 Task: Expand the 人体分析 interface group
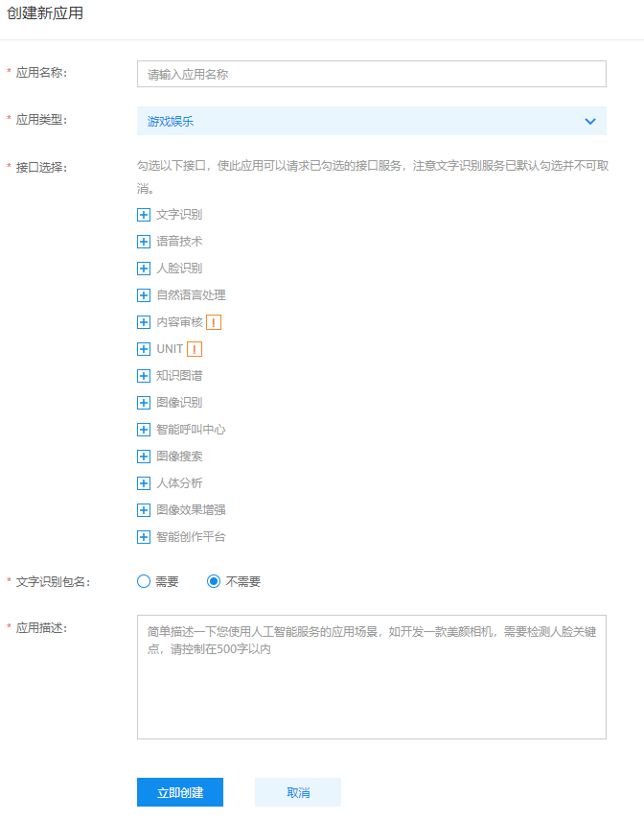(x=144, y=483)
